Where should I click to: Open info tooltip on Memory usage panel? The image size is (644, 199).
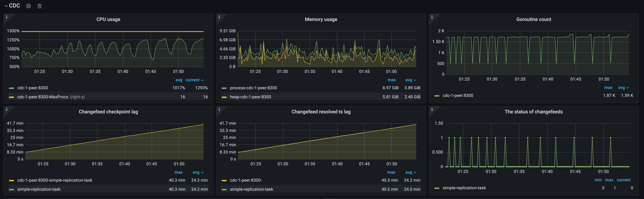[x=219, y=16]
